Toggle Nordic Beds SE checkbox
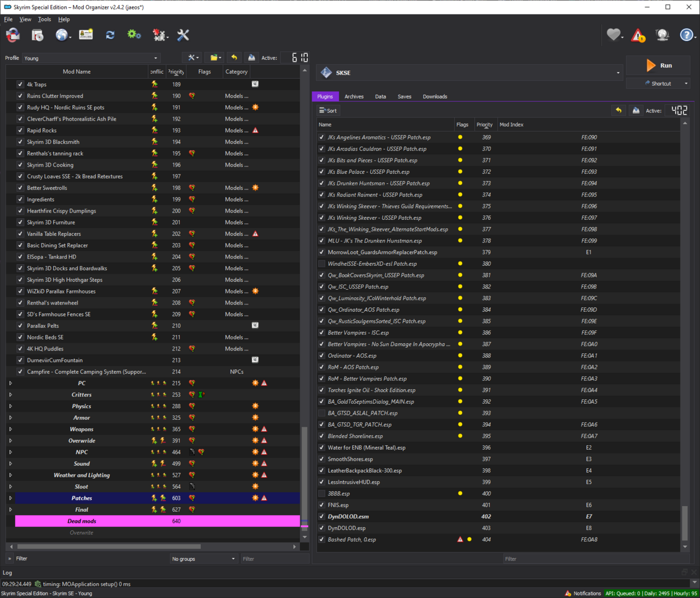The height and width of the screenshot is (598, 700). pos(20,337)
